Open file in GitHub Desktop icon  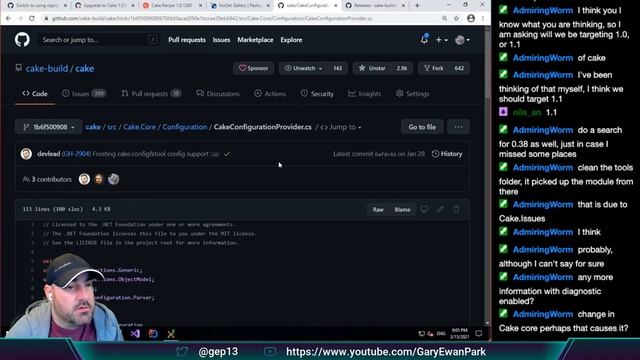(424, 209)
